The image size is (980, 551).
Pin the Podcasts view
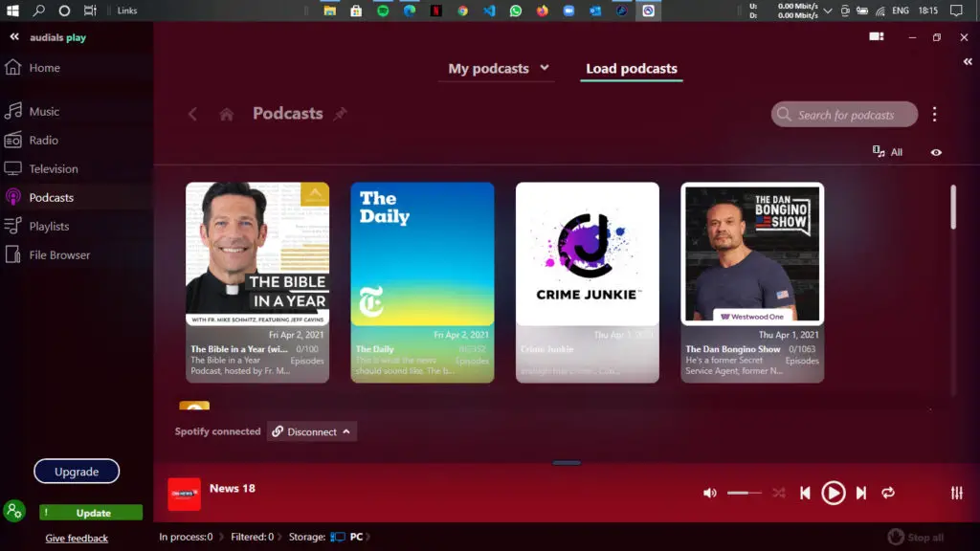tap(340, 114)
